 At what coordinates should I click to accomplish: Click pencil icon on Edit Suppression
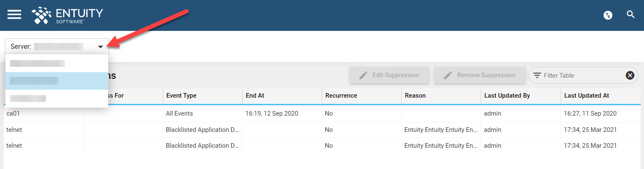(363, 75)
